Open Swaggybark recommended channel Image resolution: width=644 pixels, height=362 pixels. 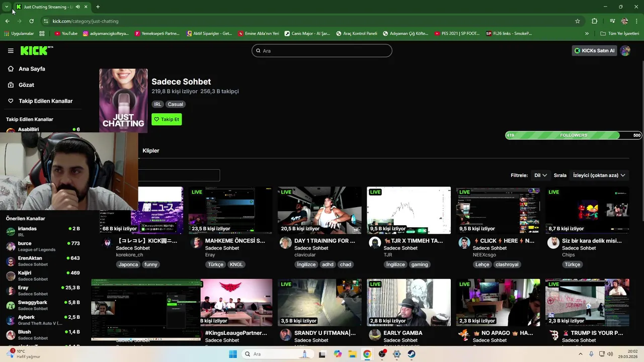(43, 305)
